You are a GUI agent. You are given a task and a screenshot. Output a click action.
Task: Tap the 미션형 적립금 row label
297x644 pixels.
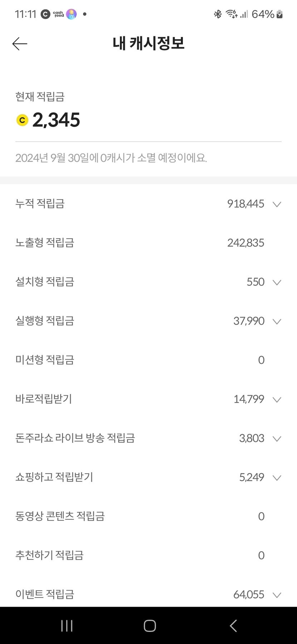point(45,360)
